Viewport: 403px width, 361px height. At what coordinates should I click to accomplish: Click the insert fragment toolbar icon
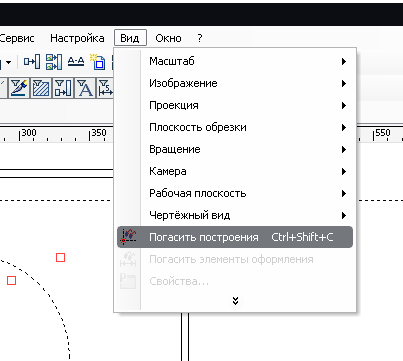pyautogui.click(x=32, y=62)
